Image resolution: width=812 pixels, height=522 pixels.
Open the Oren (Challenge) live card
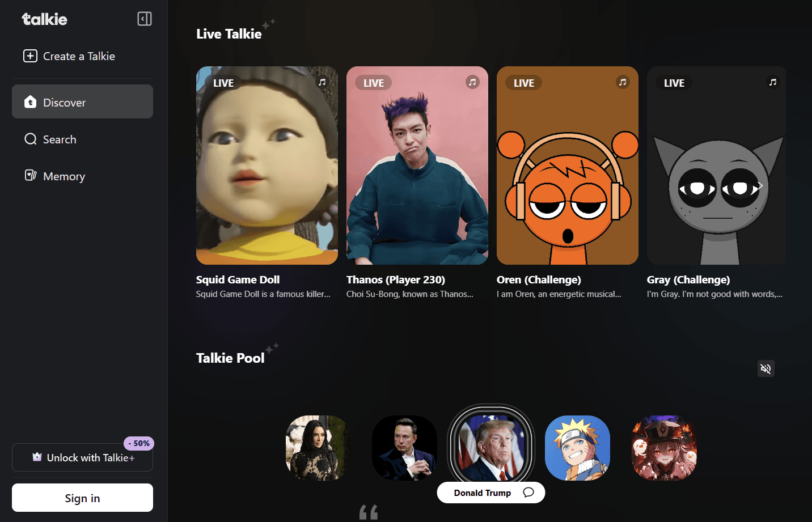568,165
